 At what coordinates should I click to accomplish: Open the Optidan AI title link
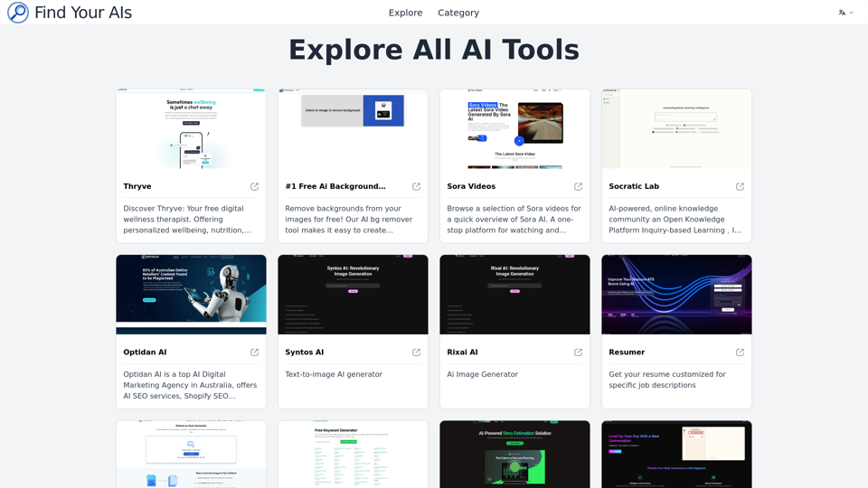pos(145,352)
